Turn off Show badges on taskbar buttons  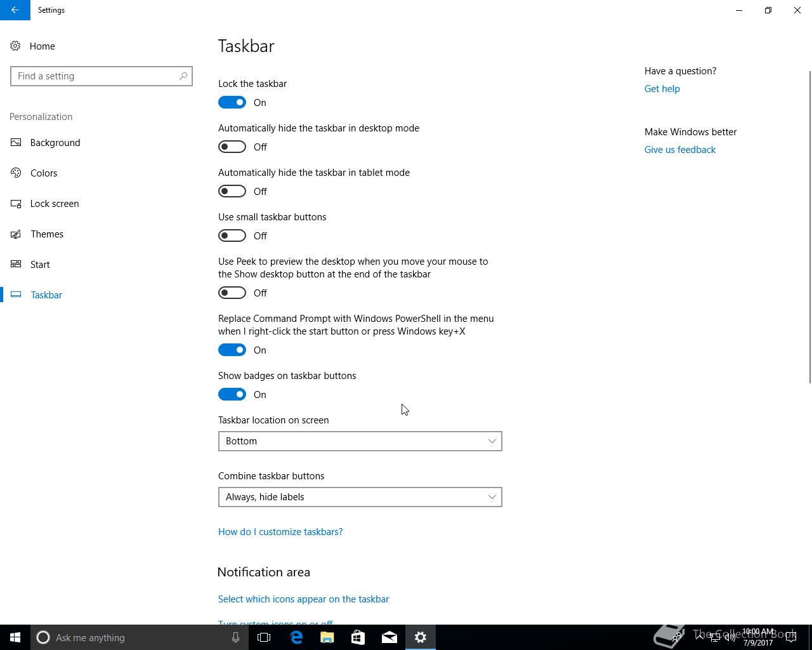pyautogui.click(x=232, y=394)
